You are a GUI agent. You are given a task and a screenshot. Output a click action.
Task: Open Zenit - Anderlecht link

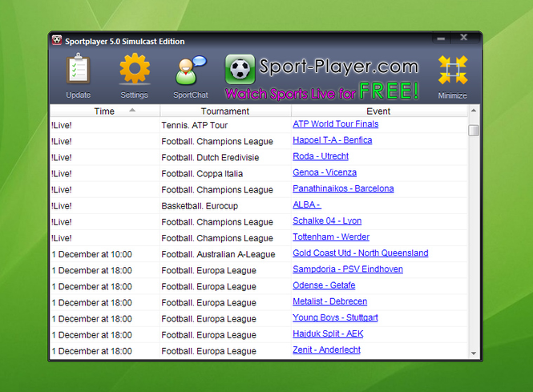pos(326,350)
